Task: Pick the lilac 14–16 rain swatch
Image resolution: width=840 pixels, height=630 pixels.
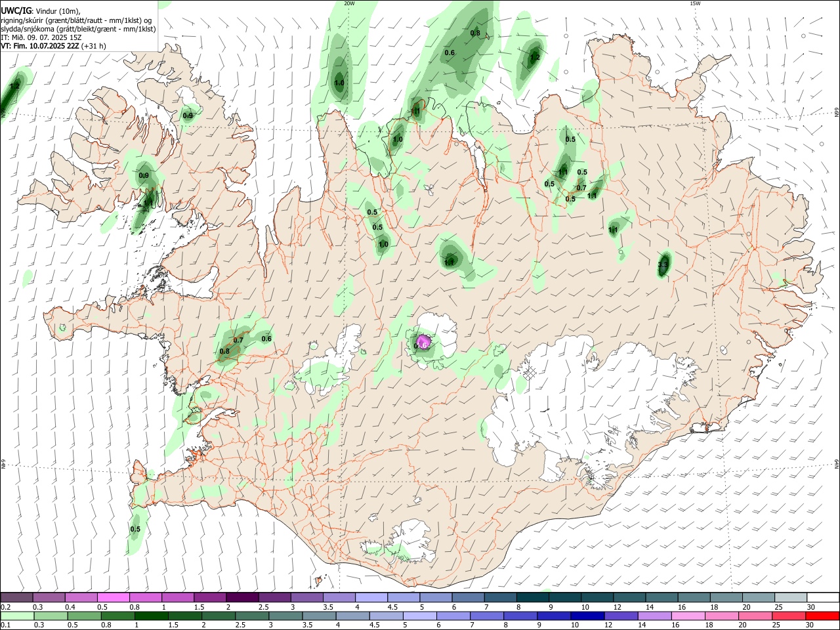Action: click(x=655, y=616)
